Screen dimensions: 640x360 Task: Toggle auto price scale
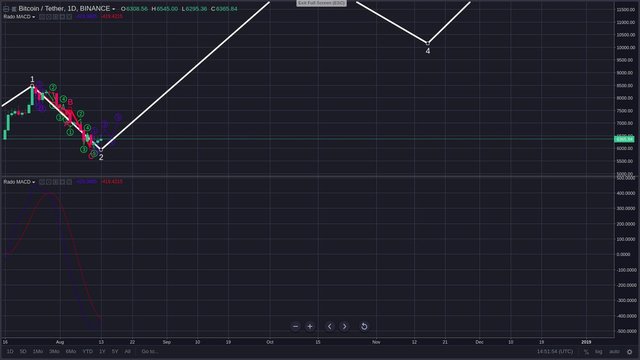tap(614, 351)
